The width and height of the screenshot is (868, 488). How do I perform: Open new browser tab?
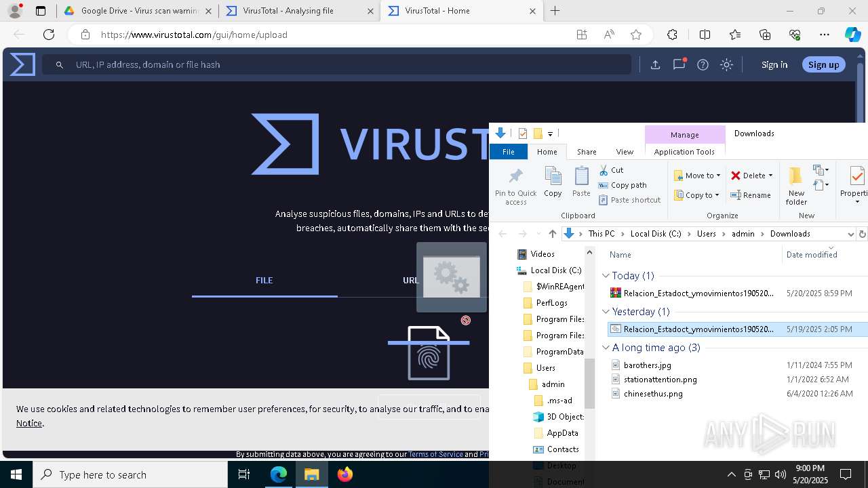tap(555, 11)
